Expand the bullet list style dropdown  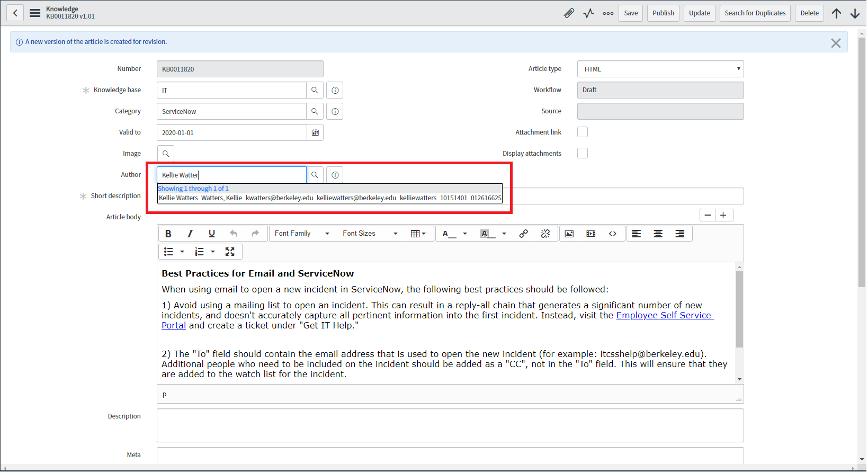click(x=182, y=252)
